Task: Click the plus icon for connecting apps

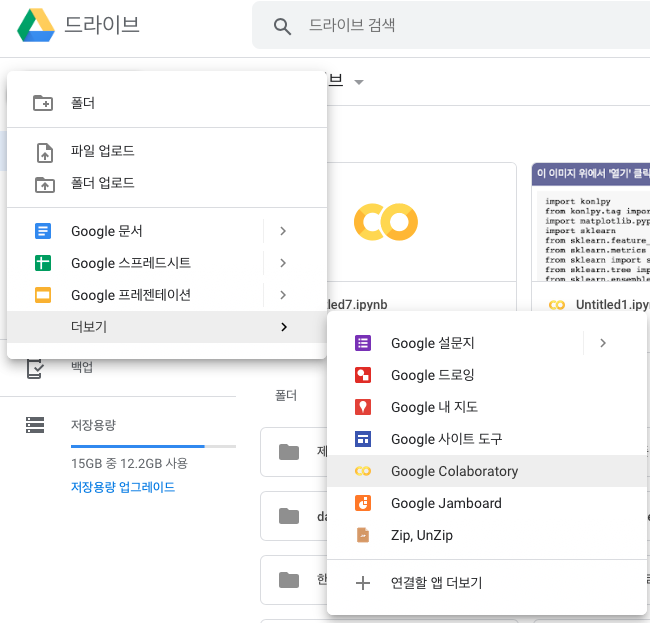Action: pyautogui.click(x=363, y=583)
